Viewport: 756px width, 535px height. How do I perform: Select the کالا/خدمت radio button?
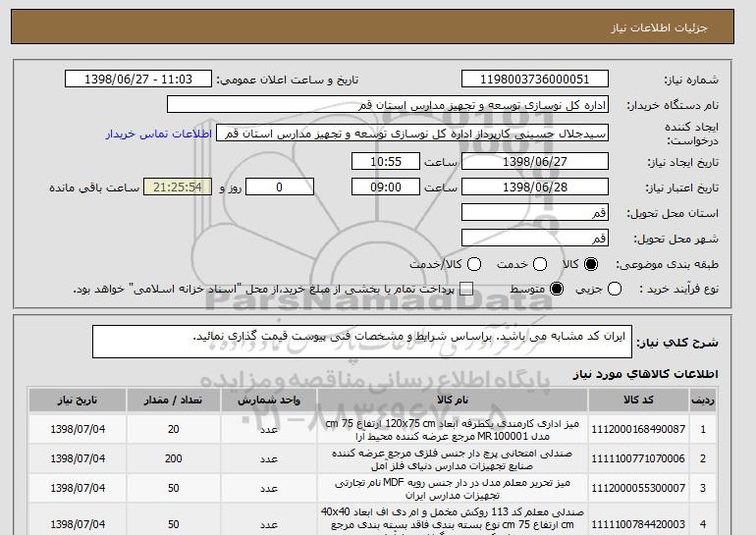coord(474,264)
